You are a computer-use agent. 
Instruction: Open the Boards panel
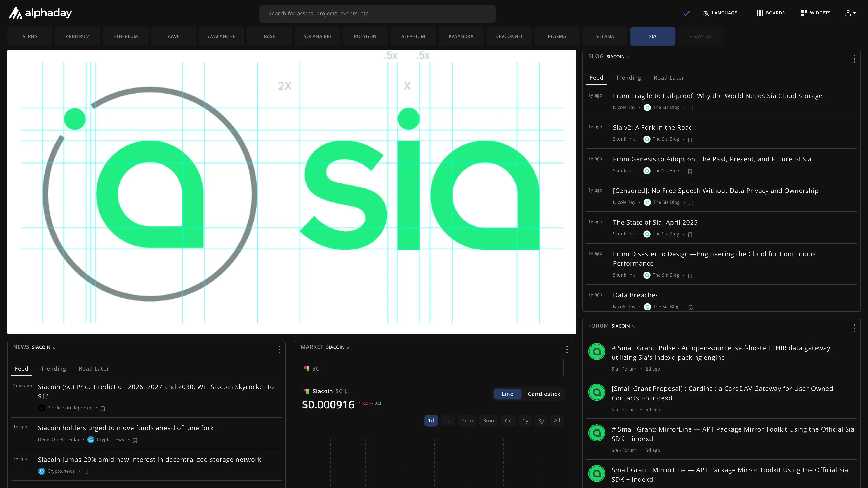pyautogui.click(x=770, y=13)
